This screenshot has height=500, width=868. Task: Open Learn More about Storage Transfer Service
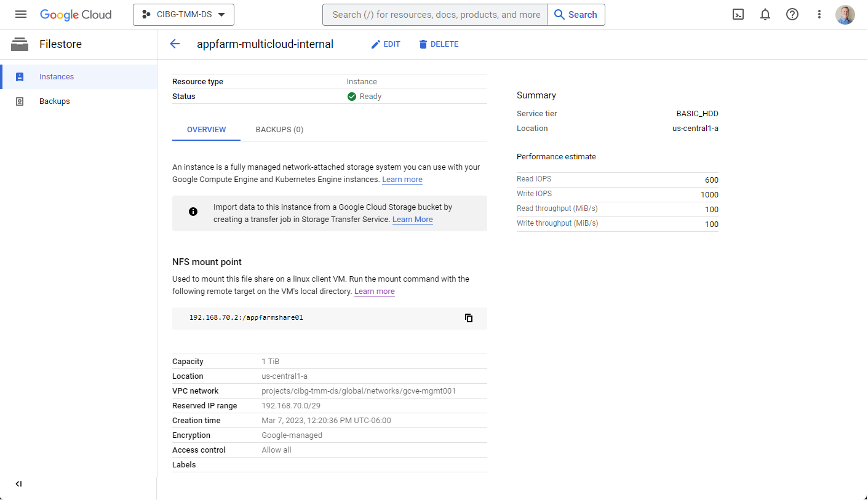(x=413, y=220)
